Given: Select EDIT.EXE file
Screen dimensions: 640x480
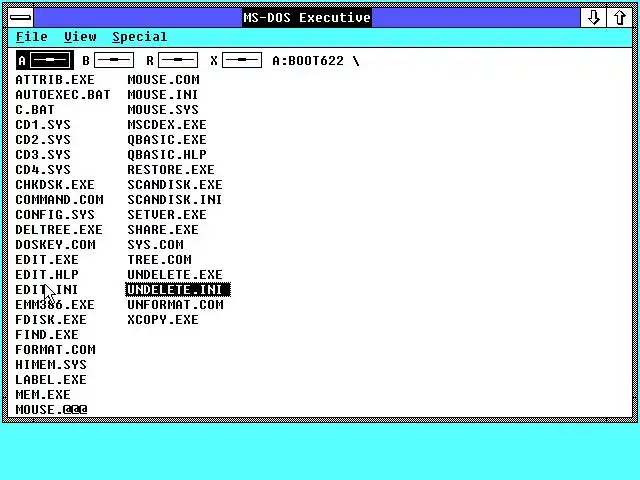Looking at the screenshot, I should coord(47,260).
